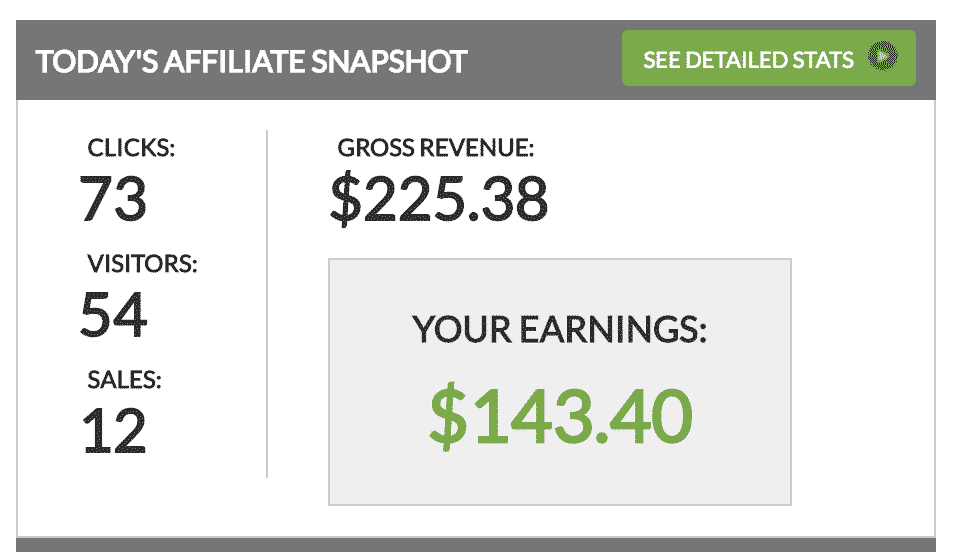Screen dimensions: 956x552
Task: Click the word Snapshot in the header
Action: [389, 62]
